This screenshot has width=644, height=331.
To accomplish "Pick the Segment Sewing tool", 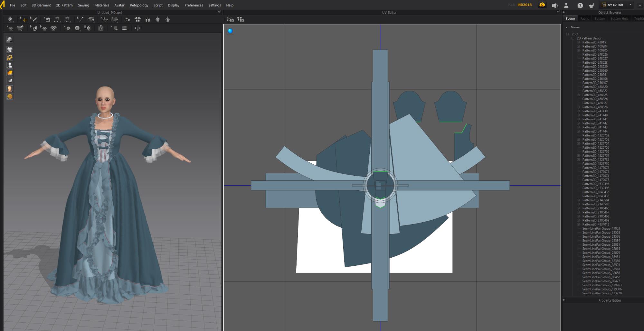I will click(57, 20).
